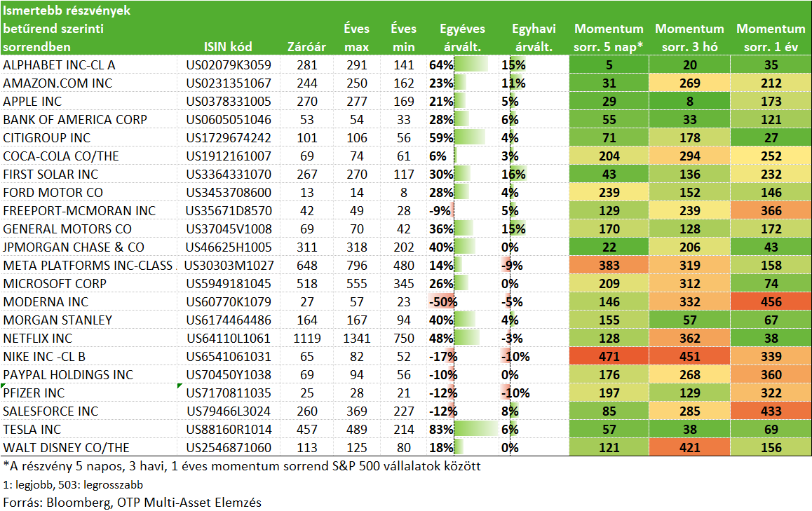
Task: Select Netflix closing price 1119
Action: pos(307,338)
